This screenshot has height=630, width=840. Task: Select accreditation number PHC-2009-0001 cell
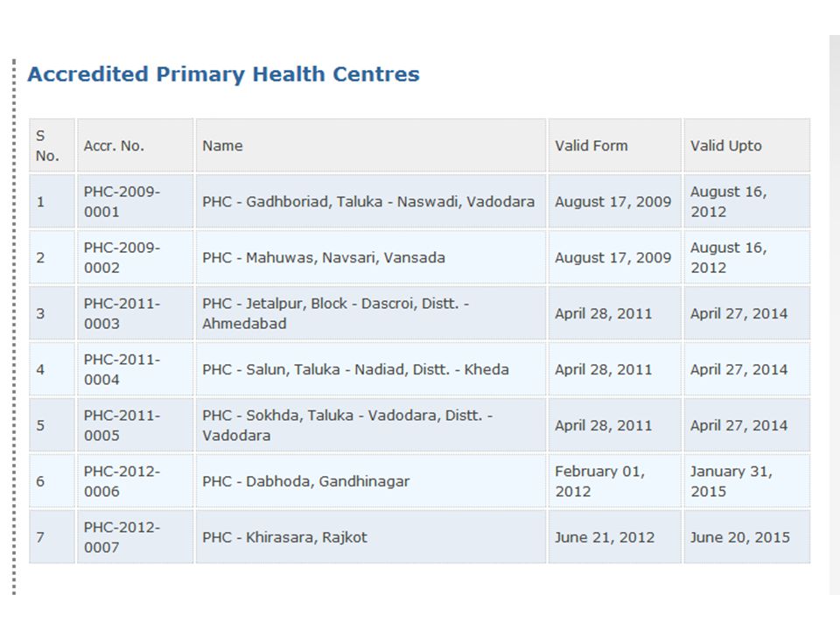(135, 202)
